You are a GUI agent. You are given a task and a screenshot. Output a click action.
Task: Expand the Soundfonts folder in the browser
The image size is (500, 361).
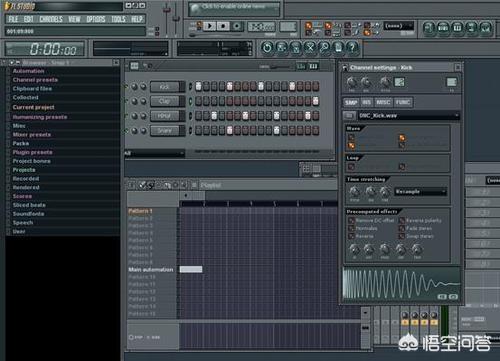[x=28, y=214]
